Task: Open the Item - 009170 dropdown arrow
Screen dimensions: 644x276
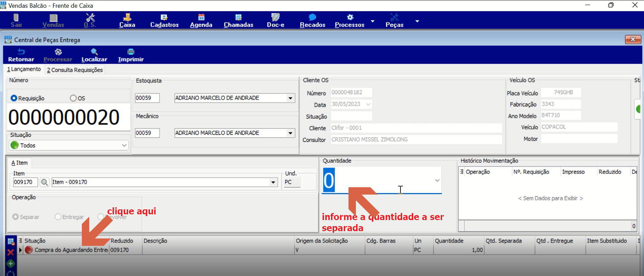Action: click(x=273, y=182)
